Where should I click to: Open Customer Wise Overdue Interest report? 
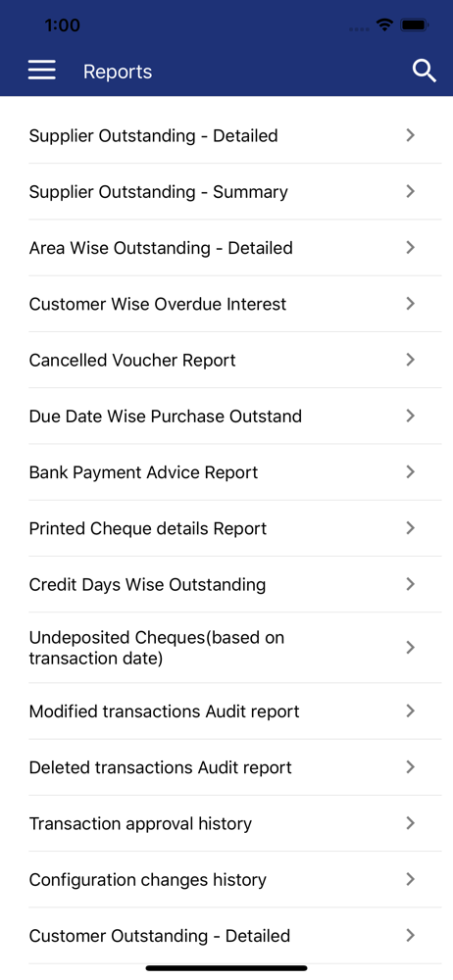pos(235,304)
